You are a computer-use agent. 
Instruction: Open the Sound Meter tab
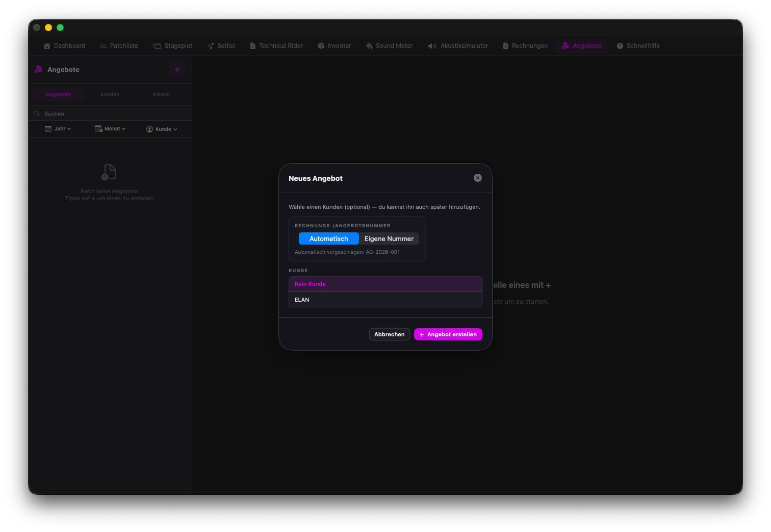point(389,46)
